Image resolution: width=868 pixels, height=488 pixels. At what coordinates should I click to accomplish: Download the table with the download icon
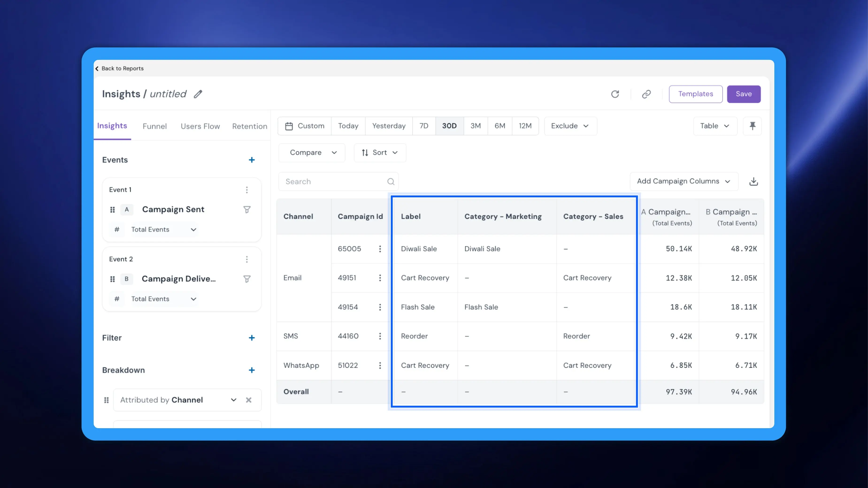click(754, 182)
